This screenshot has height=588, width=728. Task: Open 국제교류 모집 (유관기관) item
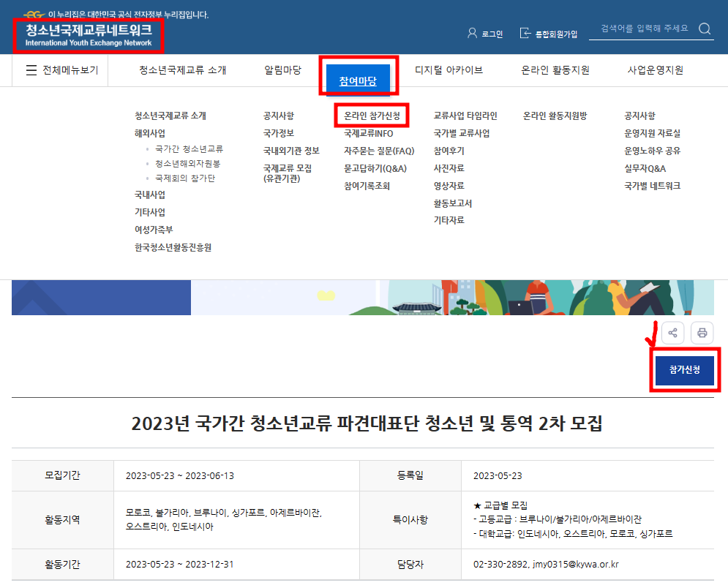pos(288,173)
